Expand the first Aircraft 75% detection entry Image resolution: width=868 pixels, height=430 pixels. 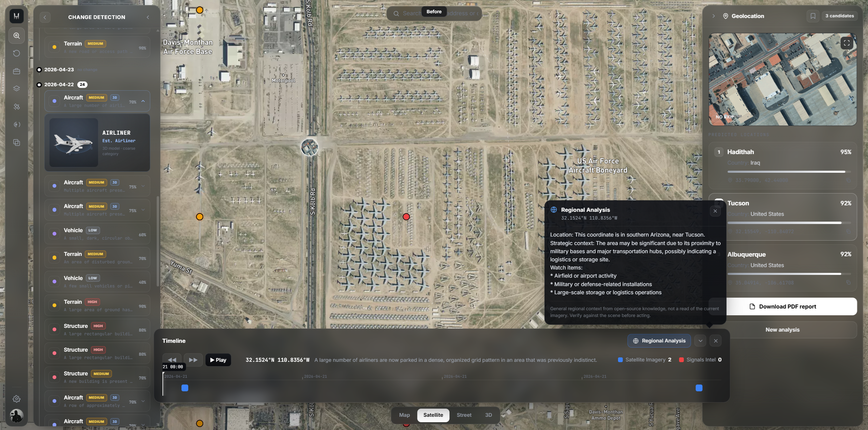143,186
